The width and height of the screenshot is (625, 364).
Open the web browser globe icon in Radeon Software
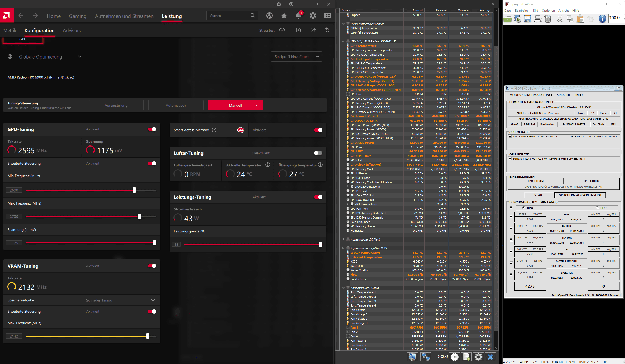[x=270, y=16]
